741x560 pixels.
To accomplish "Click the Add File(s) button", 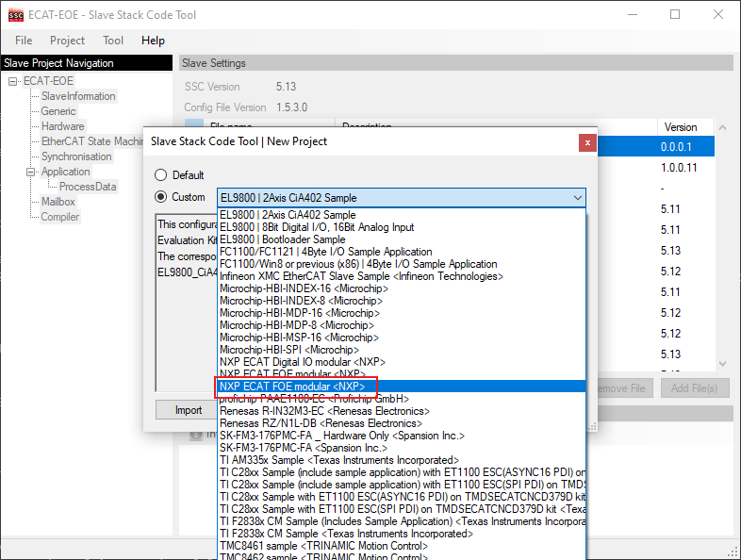I will pyautogui.click(x=694, y=388).
